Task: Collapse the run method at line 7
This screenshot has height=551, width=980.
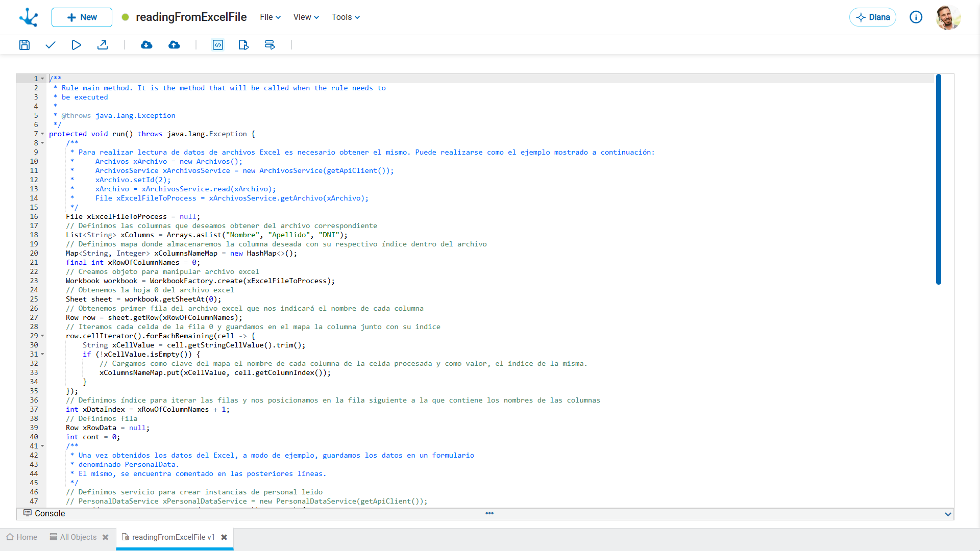Action: pyautogui.click(x=42, y=134)
